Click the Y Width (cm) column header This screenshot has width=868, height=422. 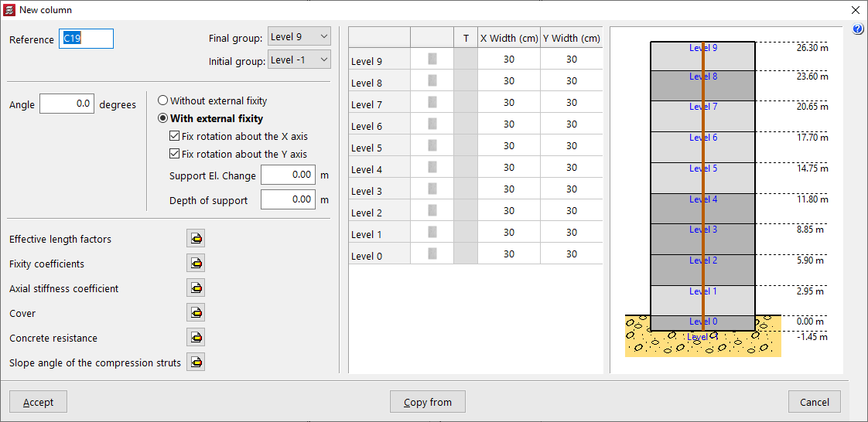571,38
